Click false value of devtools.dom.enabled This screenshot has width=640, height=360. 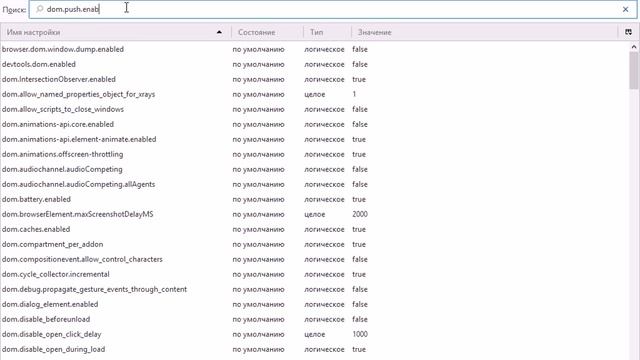[360, 64]
